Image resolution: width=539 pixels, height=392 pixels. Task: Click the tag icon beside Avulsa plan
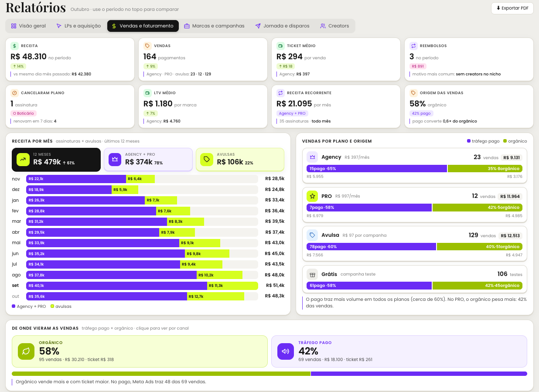click(312, 235)
